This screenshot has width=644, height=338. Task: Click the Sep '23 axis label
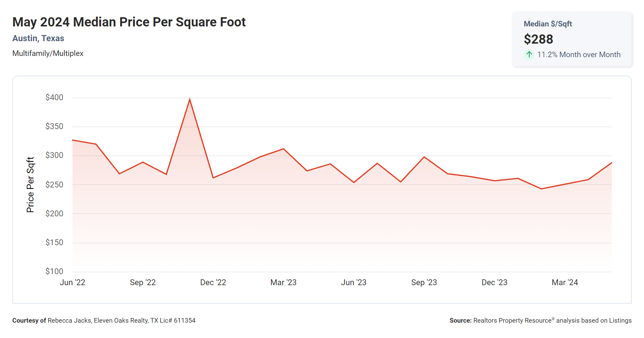point(424,282)
